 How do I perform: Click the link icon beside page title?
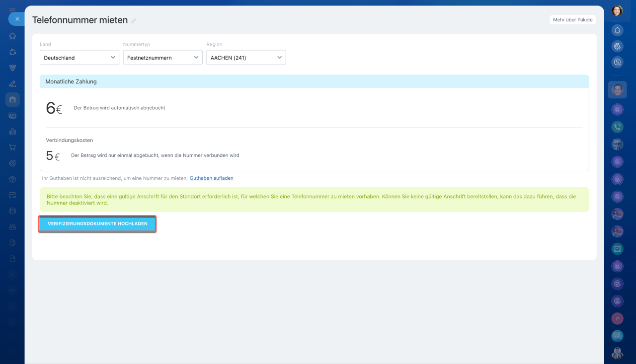[134, 21]
